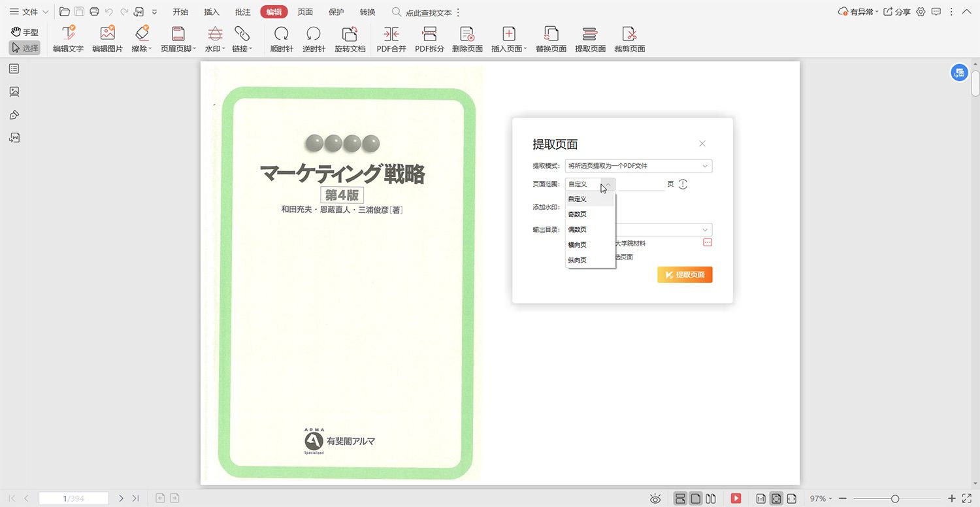The image size is (980, 507).
Task: Switch to the 页面 tab
Action: [x=305, y=12]
